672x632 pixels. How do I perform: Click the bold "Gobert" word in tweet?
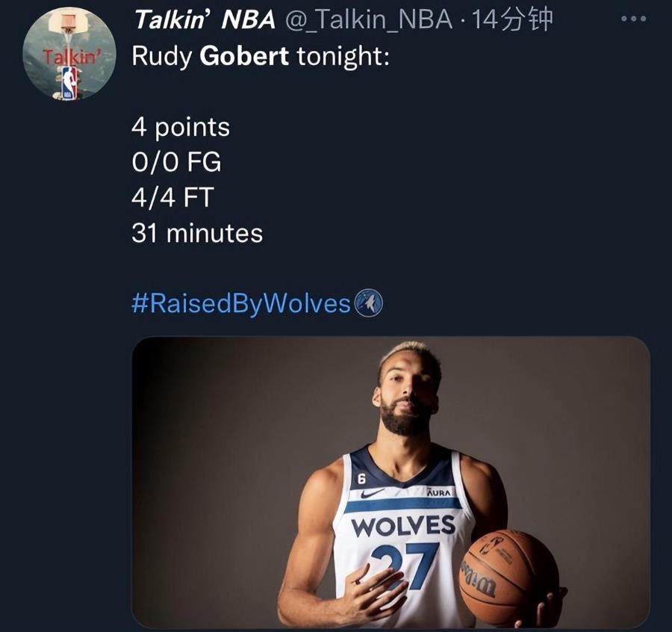pyautogui.click(x=244, y=57)
